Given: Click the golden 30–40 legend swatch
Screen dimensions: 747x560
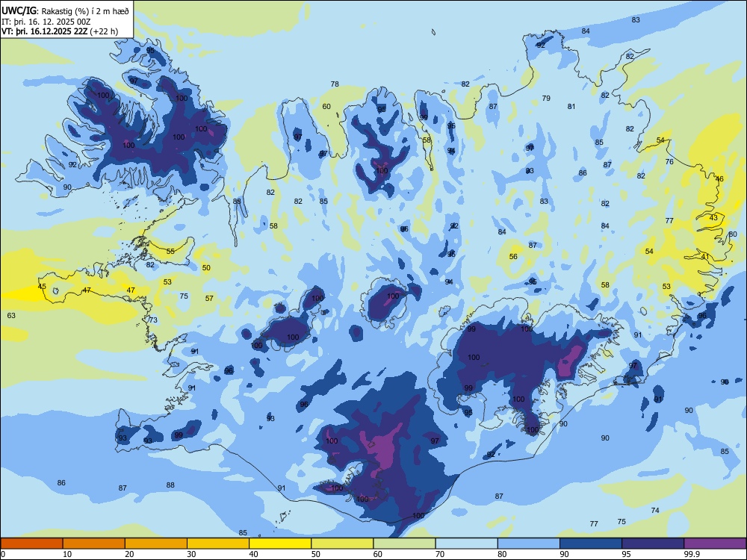Looking at the screenshot, I should tap(218, 544).
